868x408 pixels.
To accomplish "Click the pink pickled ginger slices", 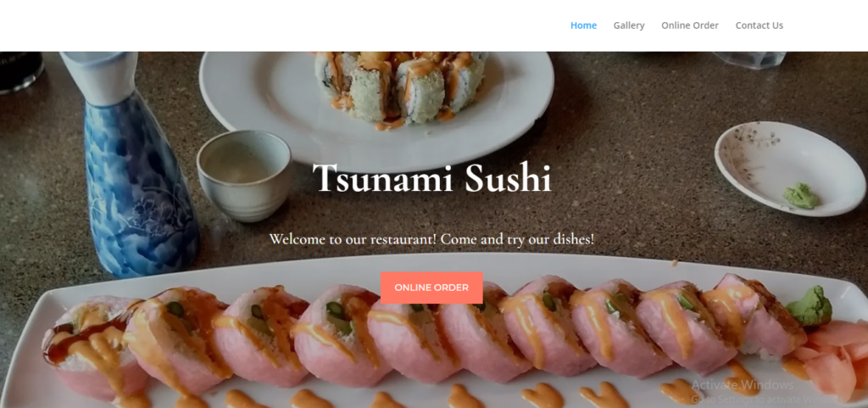I will [x=834, y=355].
